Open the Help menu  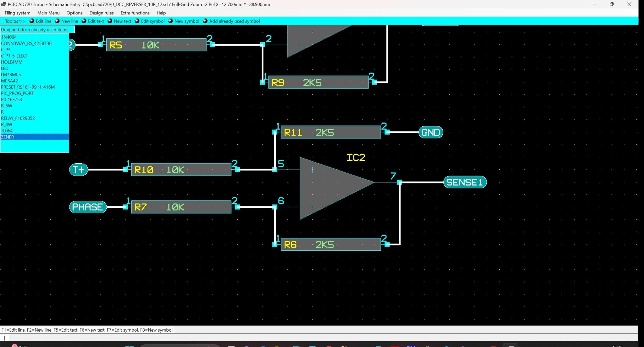click(161, 13)
